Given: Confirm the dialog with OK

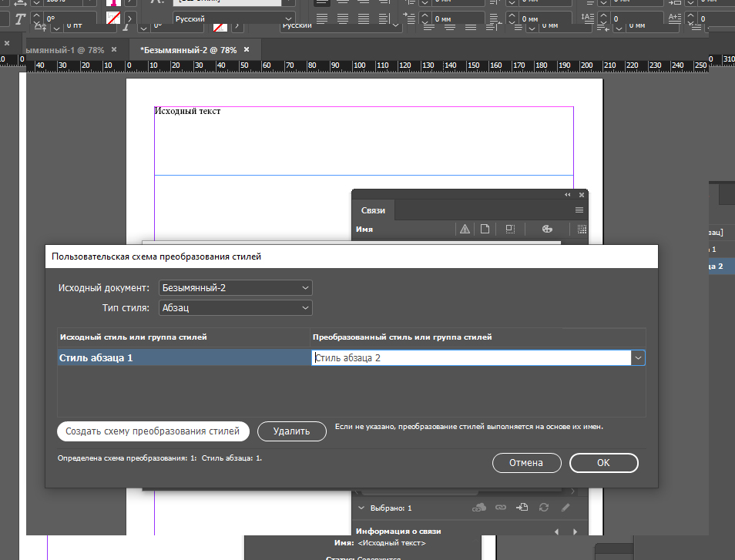Looking at the screenshot, I should click(x=603, y=463).
